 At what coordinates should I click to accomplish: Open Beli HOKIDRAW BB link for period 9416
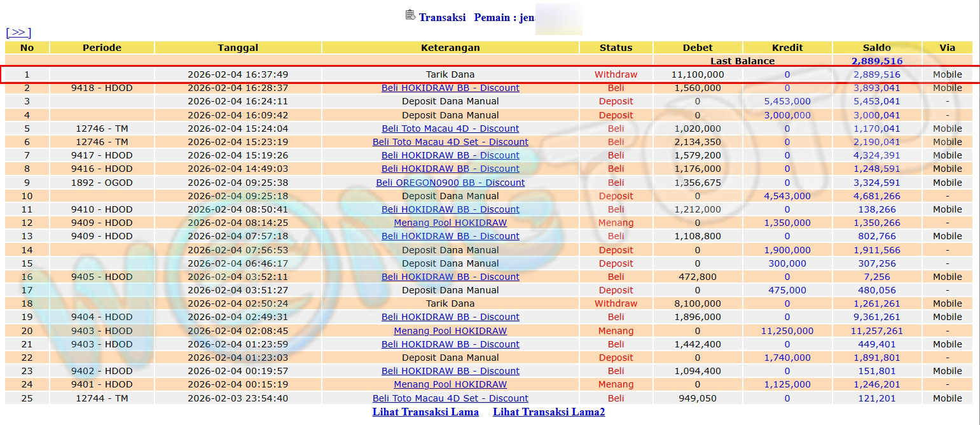click(450, 169)
